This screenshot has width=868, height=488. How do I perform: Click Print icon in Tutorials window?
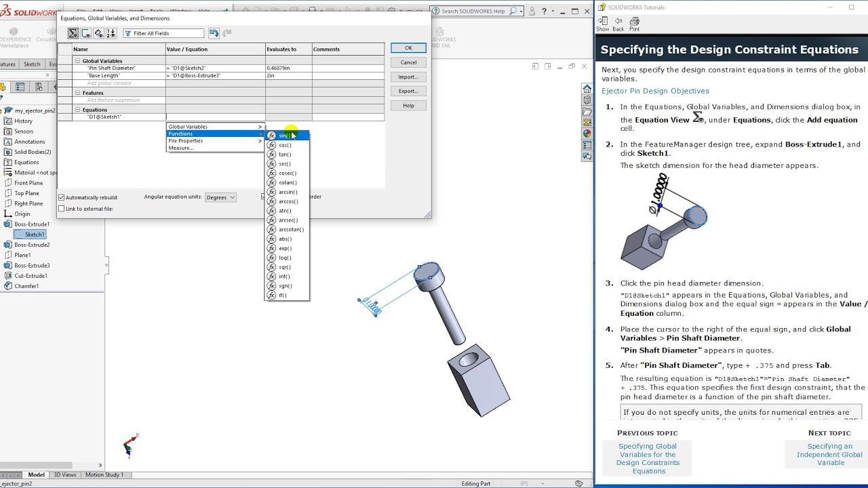coord(634,24)
